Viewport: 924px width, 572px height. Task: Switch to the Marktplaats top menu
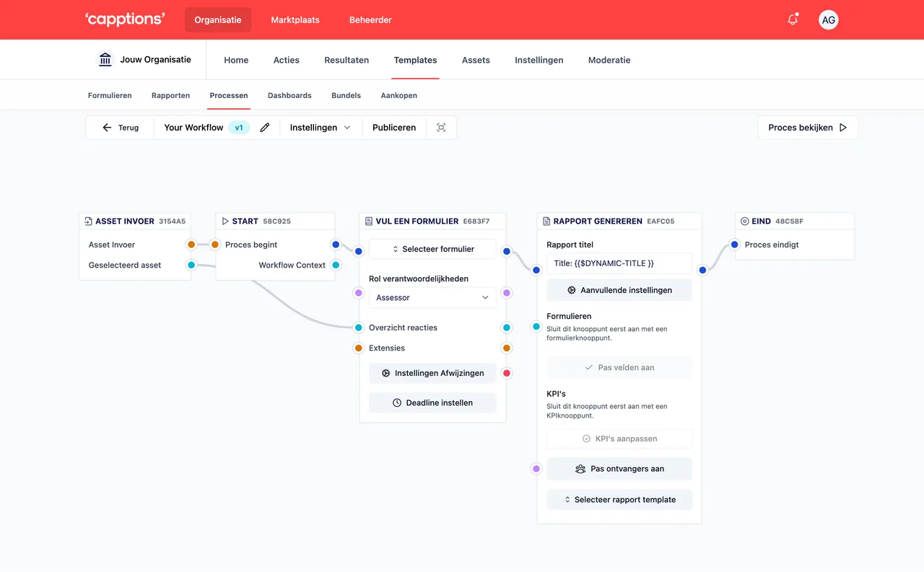coord(295,19)
